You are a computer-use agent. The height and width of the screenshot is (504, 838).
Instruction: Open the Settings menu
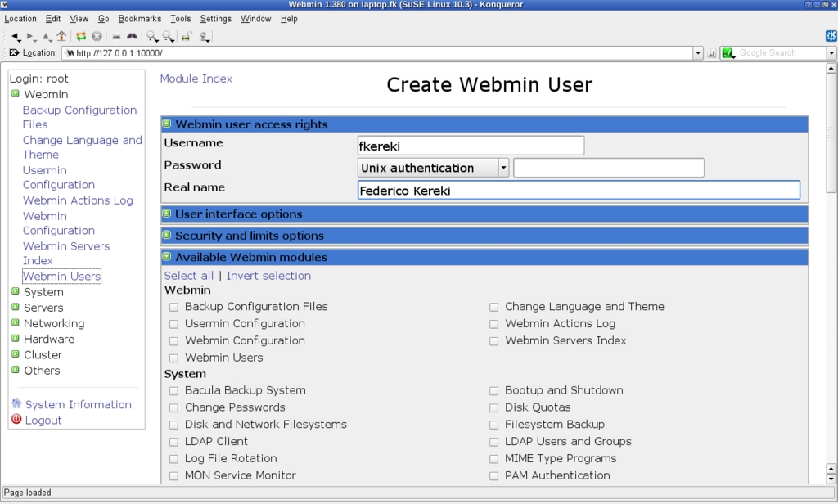pos(215,18)
